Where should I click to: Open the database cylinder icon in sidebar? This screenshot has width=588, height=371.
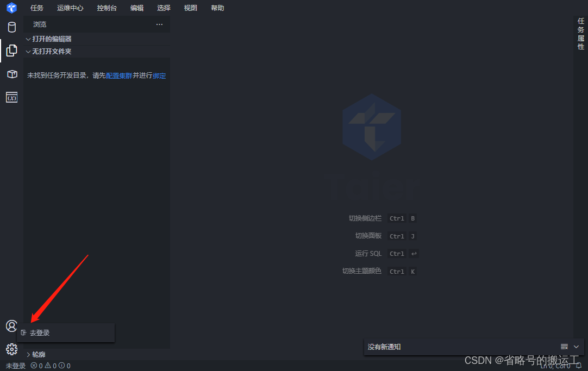(x=11, y=27)
